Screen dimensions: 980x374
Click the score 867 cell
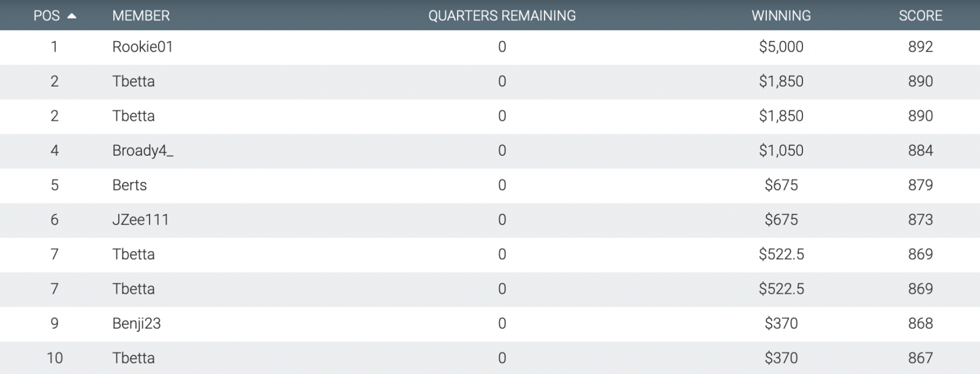tap(920, 358)
